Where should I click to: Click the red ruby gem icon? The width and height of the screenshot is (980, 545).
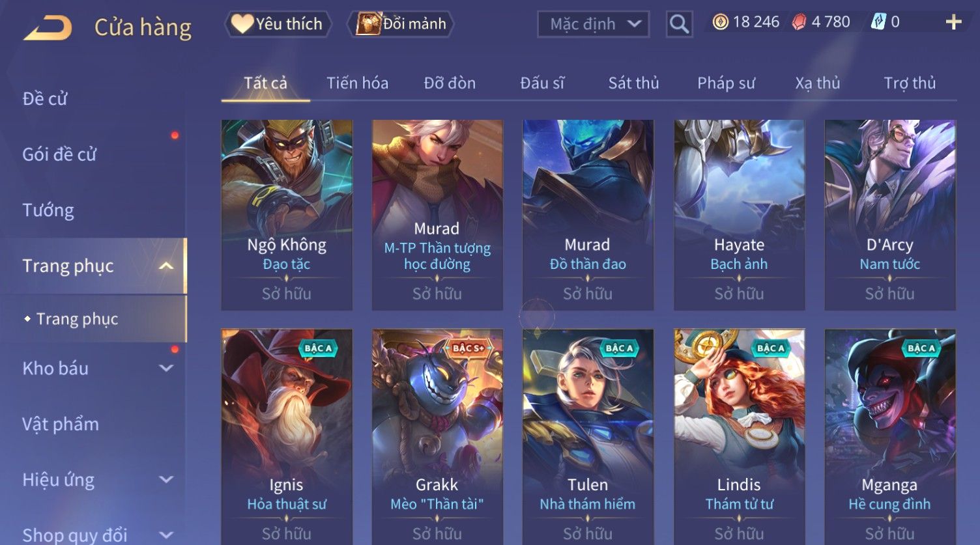click(x=799, y=22)
